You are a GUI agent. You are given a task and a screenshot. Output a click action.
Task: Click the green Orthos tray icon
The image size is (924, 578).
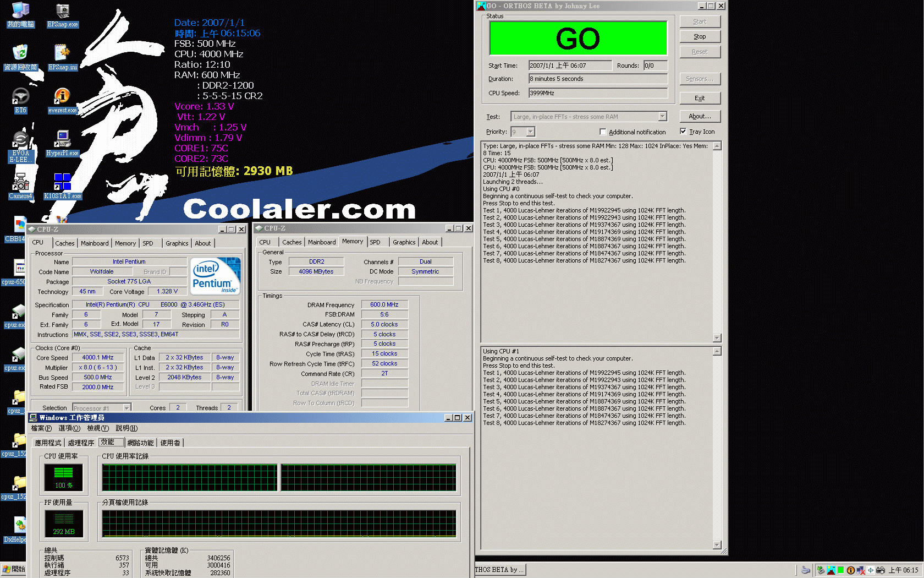840,570
